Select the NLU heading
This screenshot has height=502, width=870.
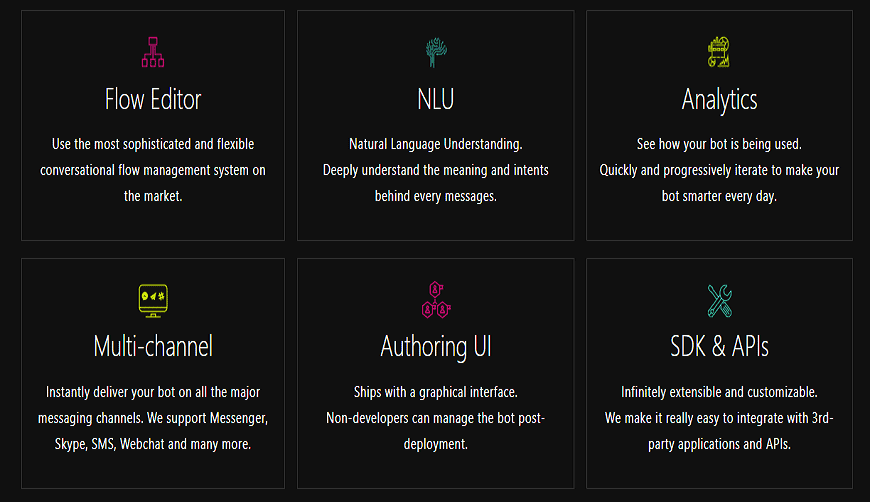point(436,100)
